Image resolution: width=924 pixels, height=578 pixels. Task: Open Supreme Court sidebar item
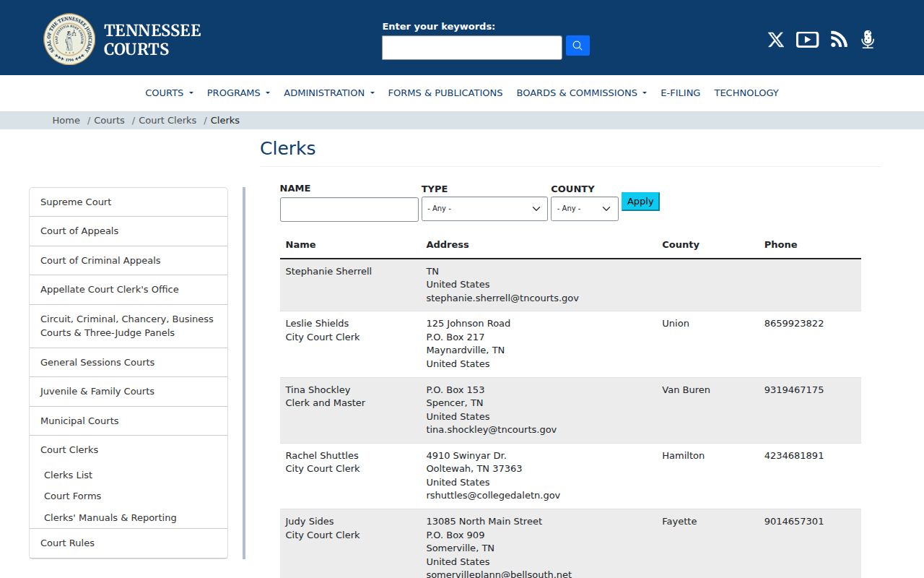pos(128,202)
